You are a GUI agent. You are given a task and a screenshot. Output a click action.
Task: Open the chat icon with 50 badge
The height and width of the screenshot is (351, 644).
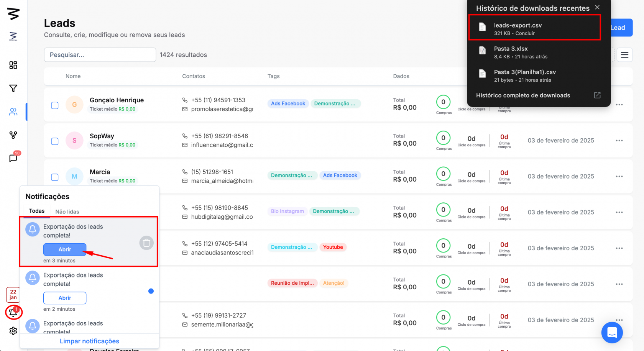pyautogui.click(x=13, y=158)
